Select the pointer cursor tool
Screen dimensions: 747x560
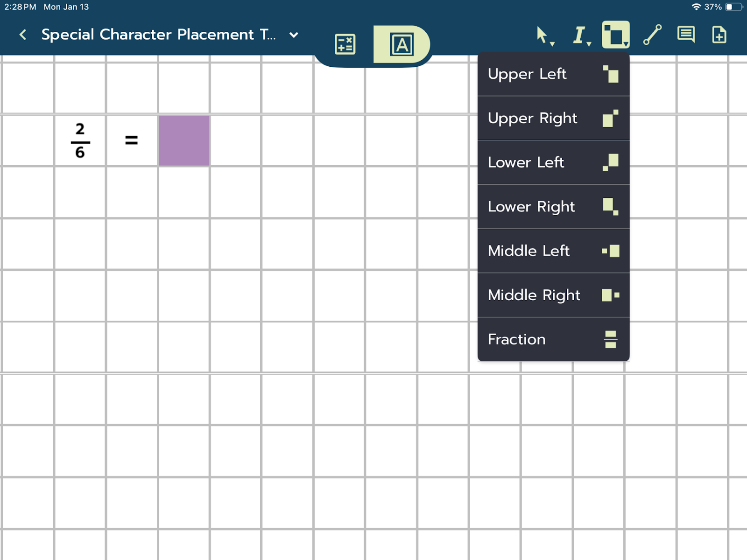point(543,35)
